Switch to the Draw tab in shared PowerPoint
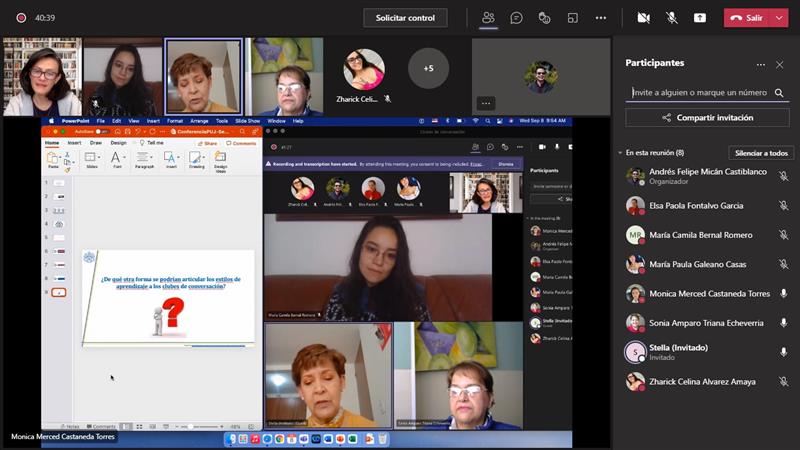The width and height of the screenshot is (800, 450). (x=95, y=143)
